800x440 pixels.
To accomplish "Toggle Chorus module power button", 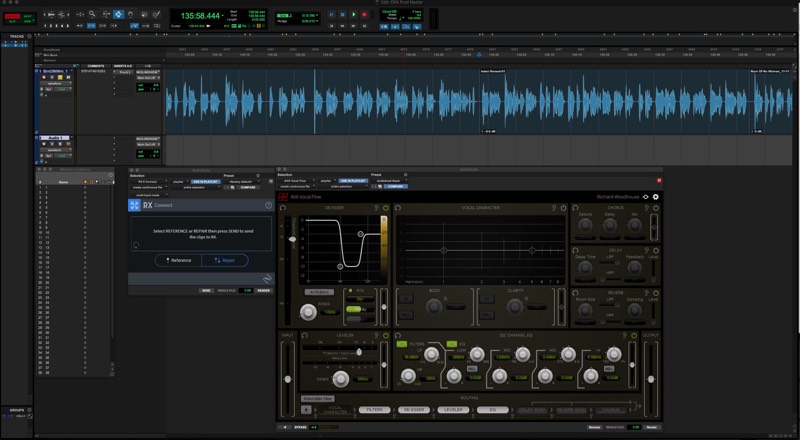I will click(656, 208).
